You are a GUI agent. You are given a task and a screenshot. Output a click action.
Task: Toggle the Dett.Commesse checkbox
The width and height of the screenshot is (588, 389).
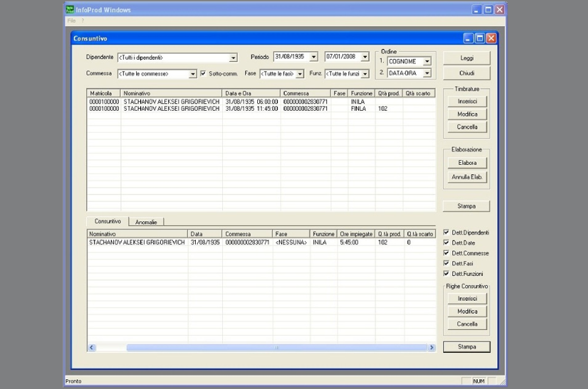click(446, 253)
